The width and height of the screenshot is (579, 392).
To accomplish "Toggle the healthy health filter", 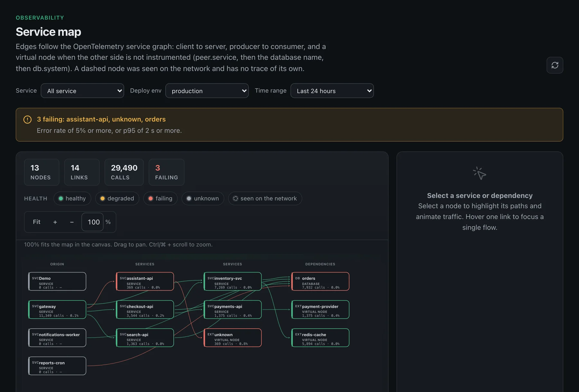I will (72, 199).
